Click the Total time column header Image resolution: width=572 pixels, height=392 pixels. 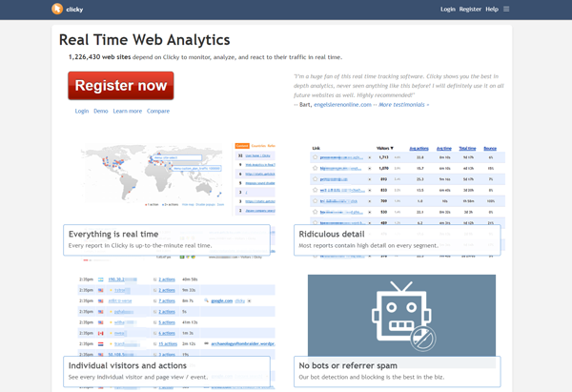(467, 149)
